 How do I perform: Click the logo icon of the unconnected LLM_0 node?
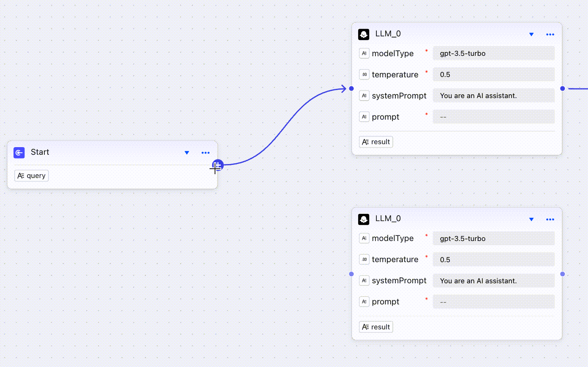(364, 219)
